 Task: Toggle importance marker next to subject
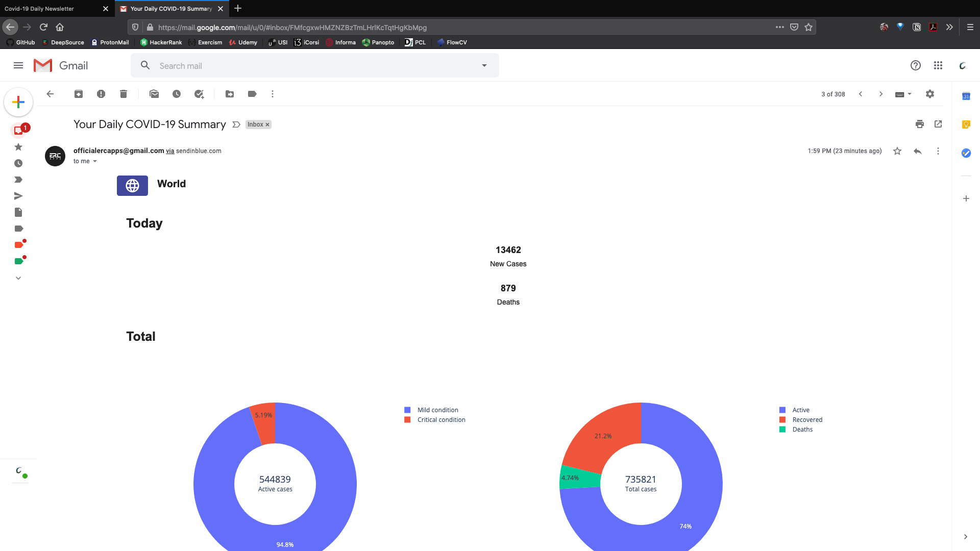[236, 124]
